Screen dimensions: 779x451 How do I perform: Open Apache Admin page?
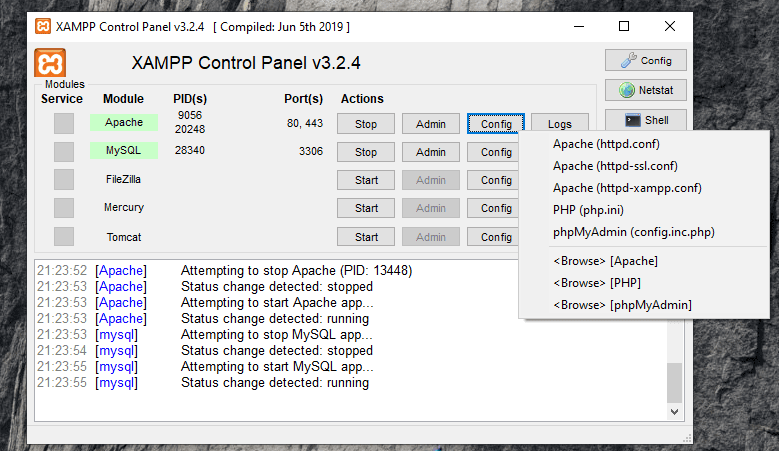[431, 124]
